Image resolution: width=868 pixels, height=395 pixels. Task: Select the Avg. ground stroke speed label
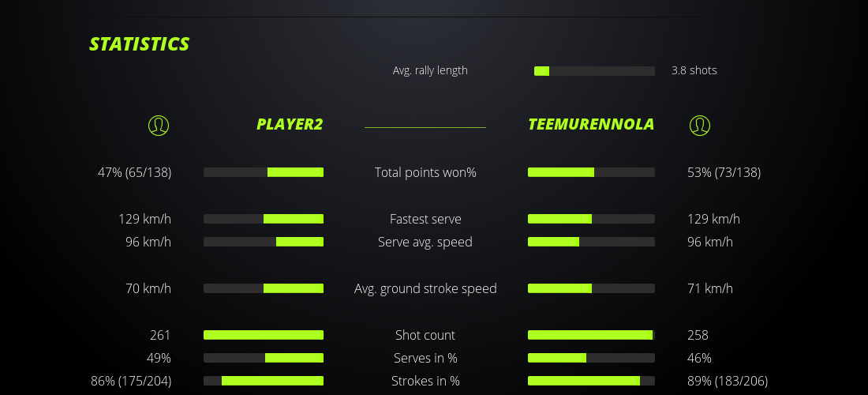(x=425, y=288)
